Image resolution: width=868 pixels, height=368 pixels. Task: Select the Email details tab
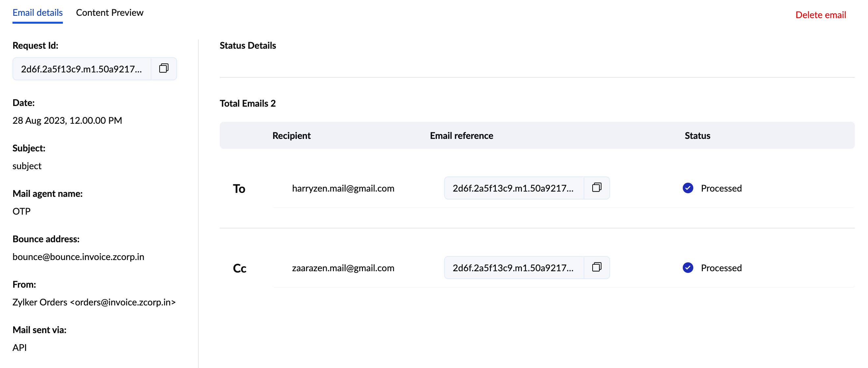tap(38, 13)
